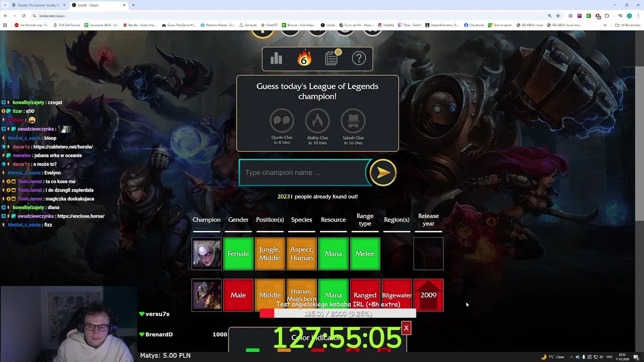
Task: Open the how-to-play question mark icon
Action: (359, 58)
